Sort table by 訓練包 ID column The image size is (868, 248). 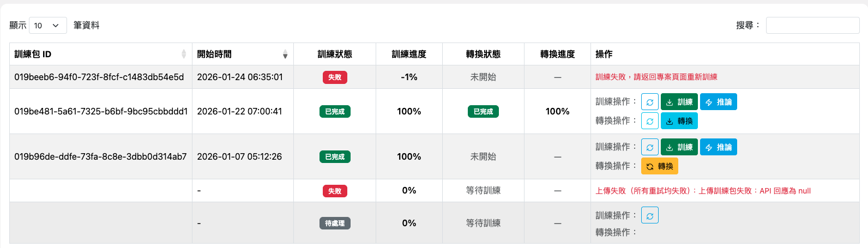coord(101,54)
